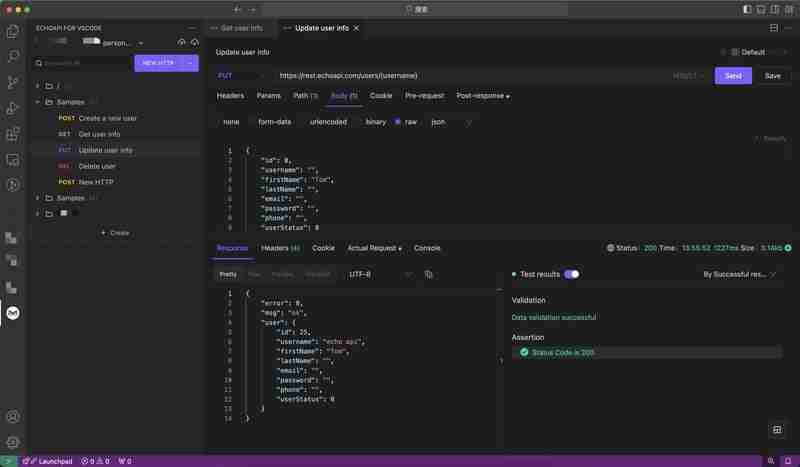Open the Search view in activity bar

pyautogui.click(x=13, y=56)
